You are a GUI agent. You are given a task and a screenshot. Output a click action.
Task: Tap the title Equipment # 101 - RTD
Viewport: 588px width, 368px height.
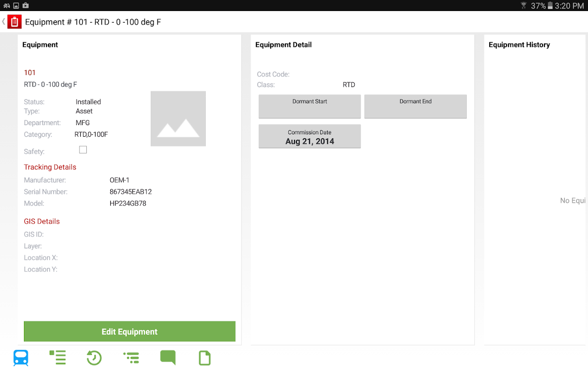pyautogui.click(x=93, y=22)
